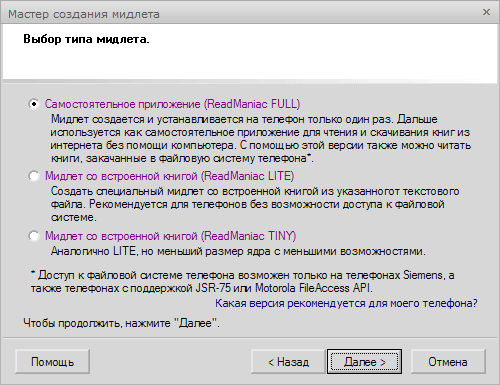
Task: Click the description "Аналогично LITE, но меньший размер ядра"
Action: [x=238, y=251]
